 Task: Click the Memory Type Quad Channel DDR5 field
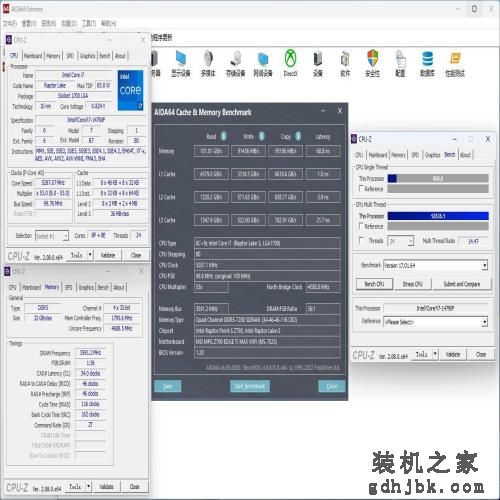tap(267, 320)
